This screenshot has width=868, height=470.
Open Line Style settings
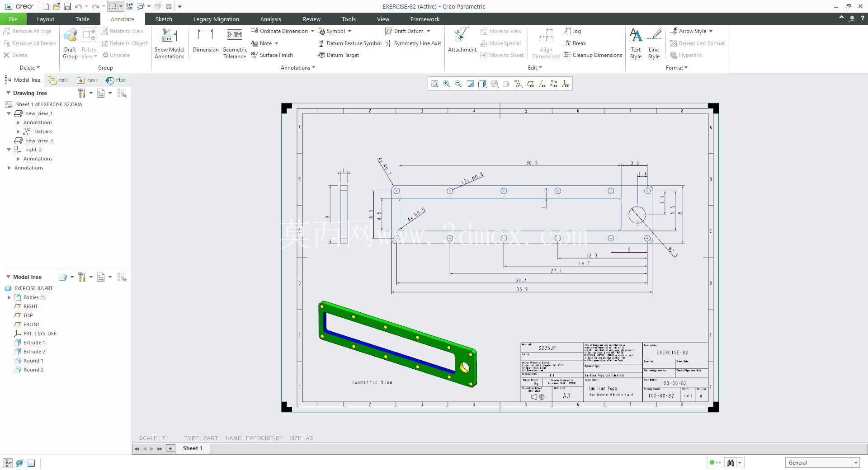tap(654, 43)
